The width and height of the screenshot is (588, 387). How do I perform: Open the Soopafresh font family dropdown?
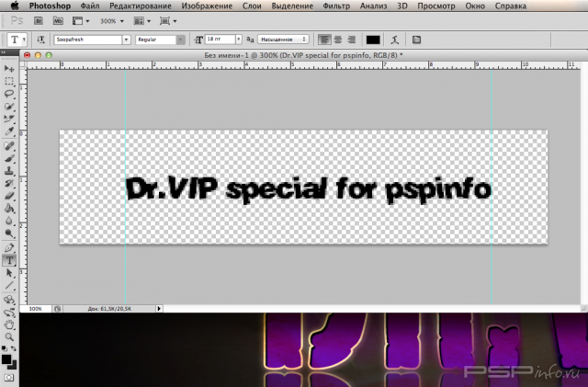click(90, 40)
